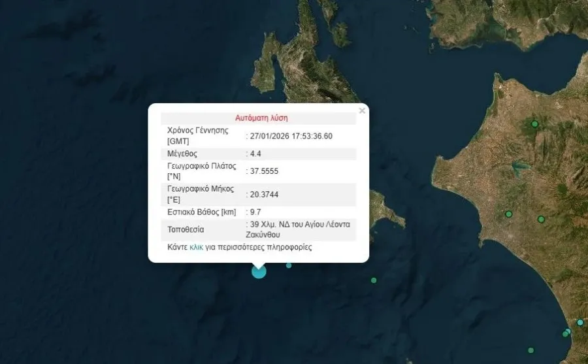The height and width of the screenshot is (364, 588).
Task: Click the focal depth value 9.7
Action: 255,212
